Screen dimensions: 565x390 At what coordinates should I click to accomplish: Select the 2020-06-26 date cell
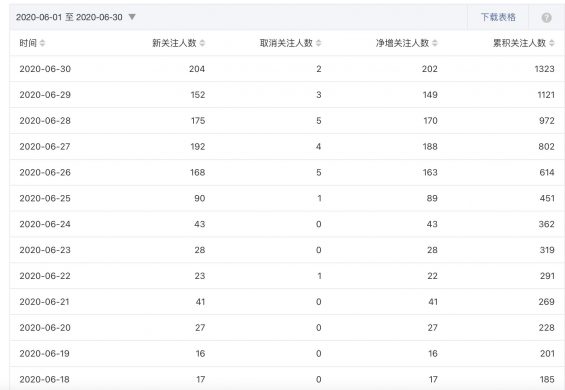click(x=45, y=173)
